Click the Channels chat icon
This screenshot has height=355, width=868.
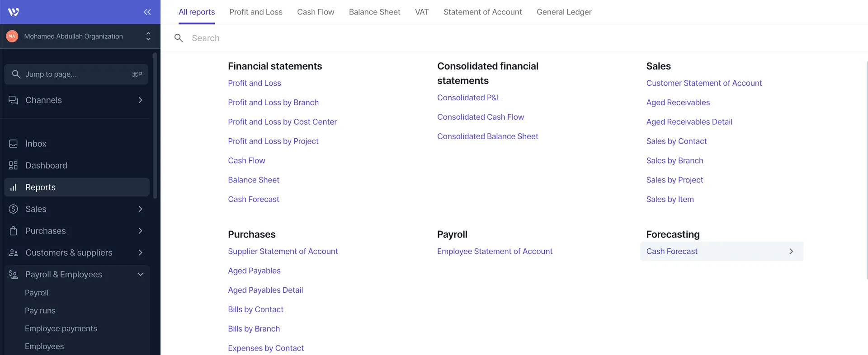pos(13,100)
